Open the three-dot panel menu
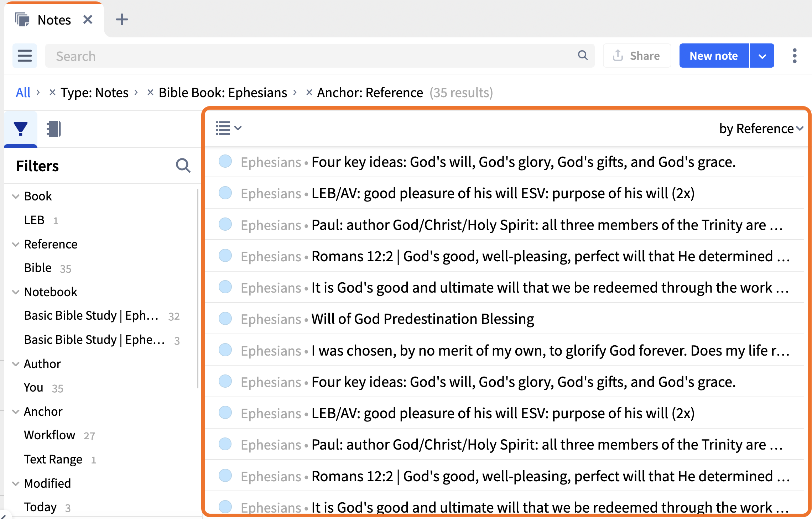The image size is (812, 519). [x=795, y=56]
